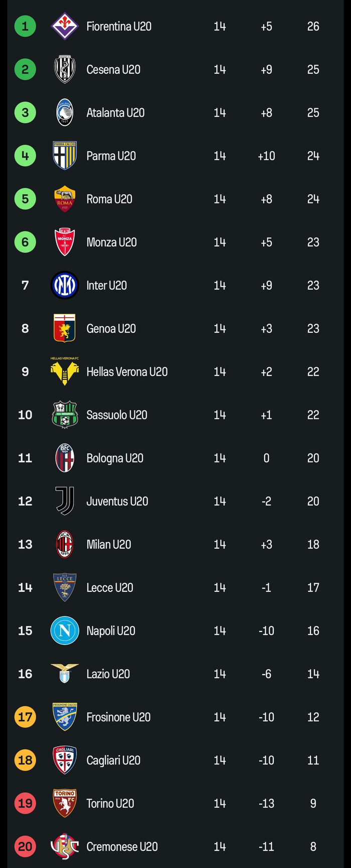Select the Atalanta U20 crest icon

click(x=65, y=112)
